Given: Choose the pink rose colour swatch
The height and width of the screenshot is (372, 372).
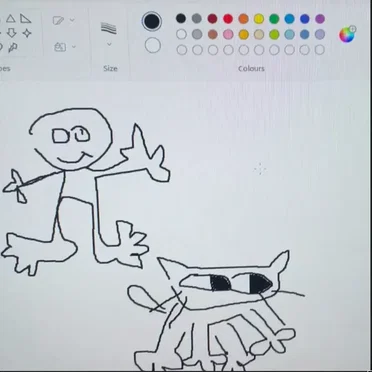Looking at the screenshot, I should click(x=228, y=34).
